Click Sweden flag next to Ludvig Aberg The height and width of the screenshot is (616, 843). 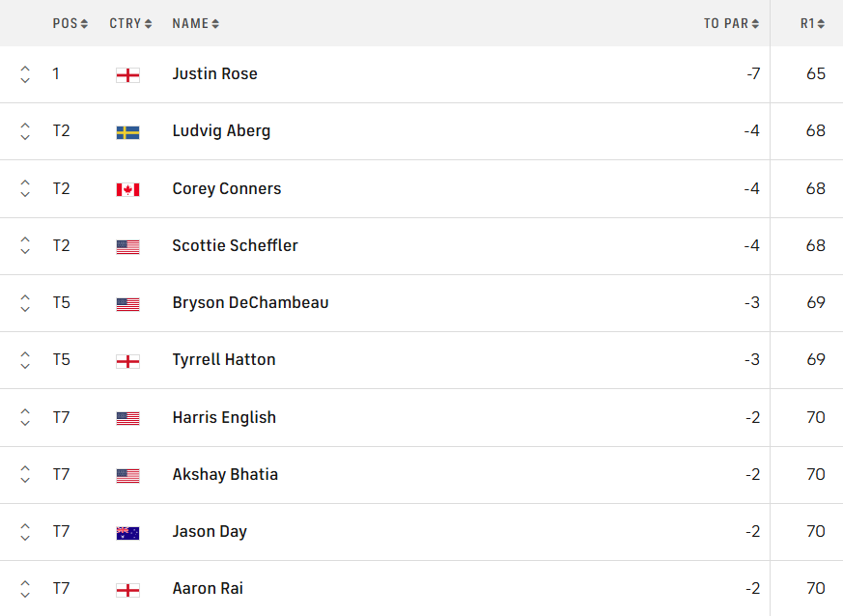pyautogui.click(x=127, y=131)
